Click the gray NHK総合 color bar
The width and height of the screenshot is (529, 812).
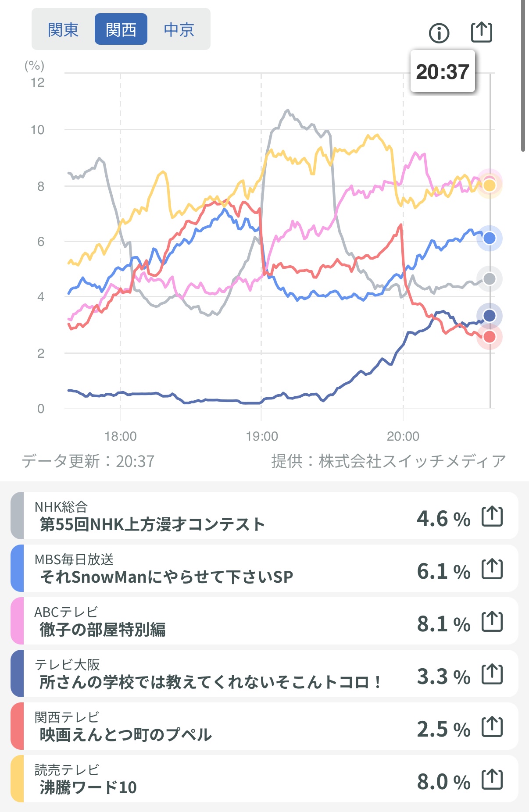point(17,516)
